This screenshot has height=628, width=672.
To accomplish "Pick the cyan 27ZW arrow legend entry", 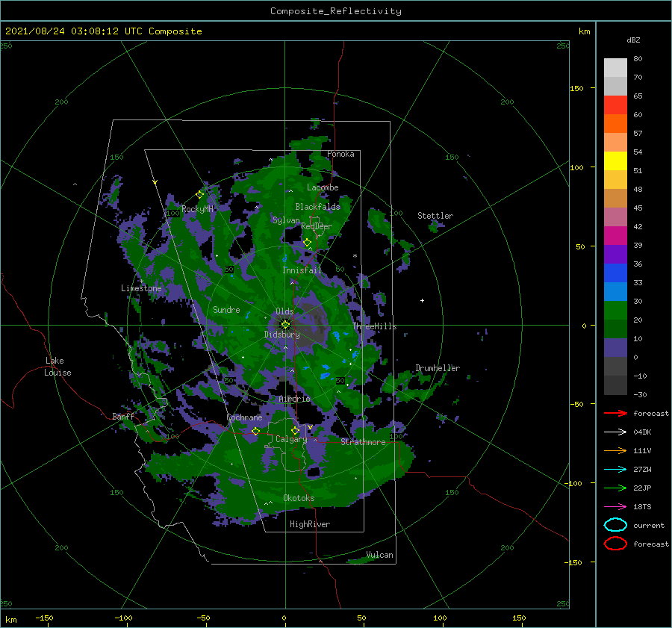I will [615, 470].
